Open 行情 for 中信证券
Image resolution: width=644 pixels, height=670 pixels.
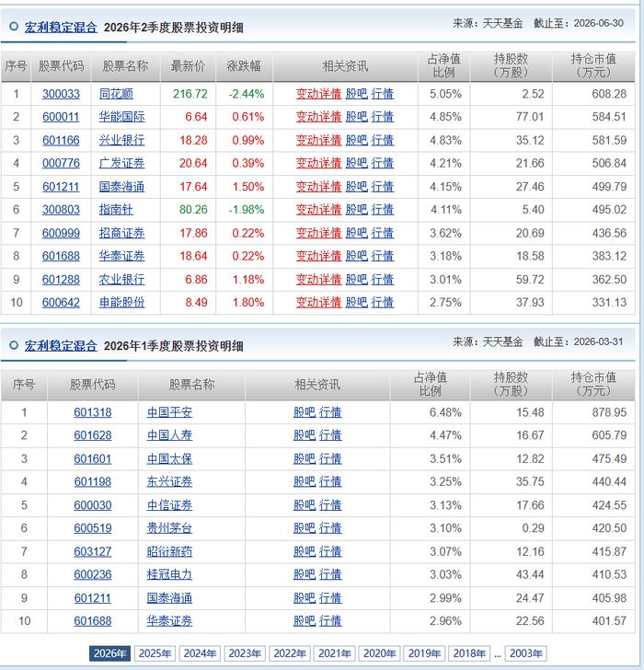coord(330,505)
